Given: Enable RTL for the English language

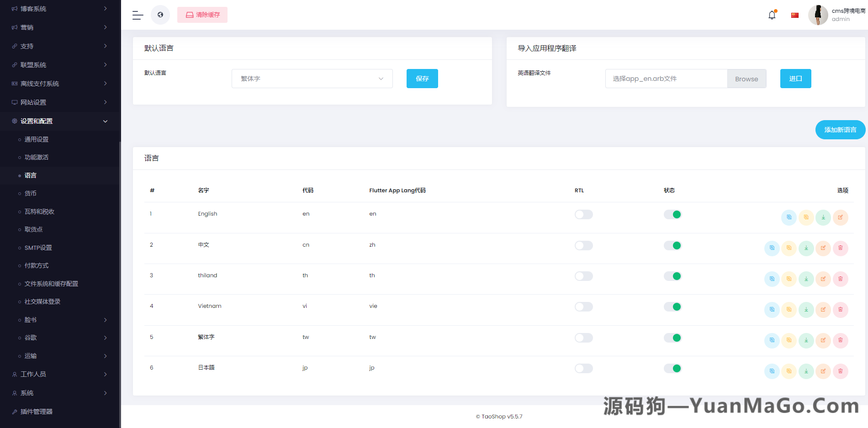Looking at the screenshot, I should (583, 214).
